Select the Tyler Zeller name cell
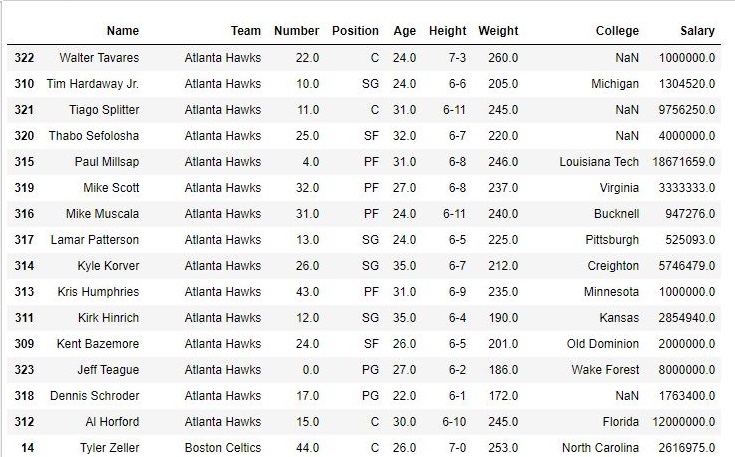This screenshot has width=735, height=457. coord(110,448)
